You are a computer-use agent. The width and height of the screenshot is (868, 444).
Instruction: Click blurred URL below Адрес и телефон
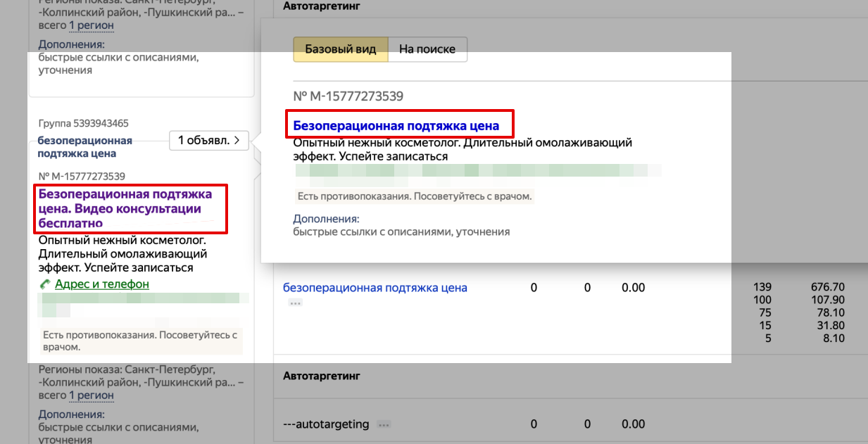(x=143, y=303)
